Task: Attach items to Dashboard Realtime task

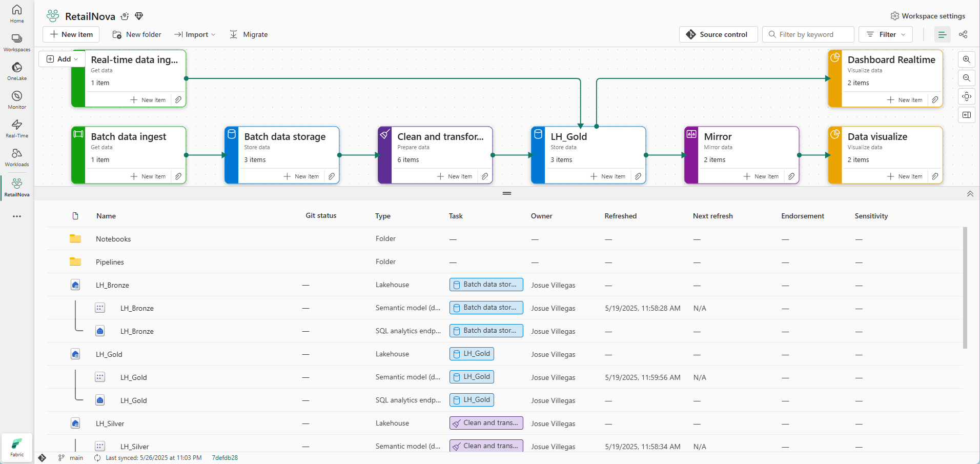Action: point(934,100)
